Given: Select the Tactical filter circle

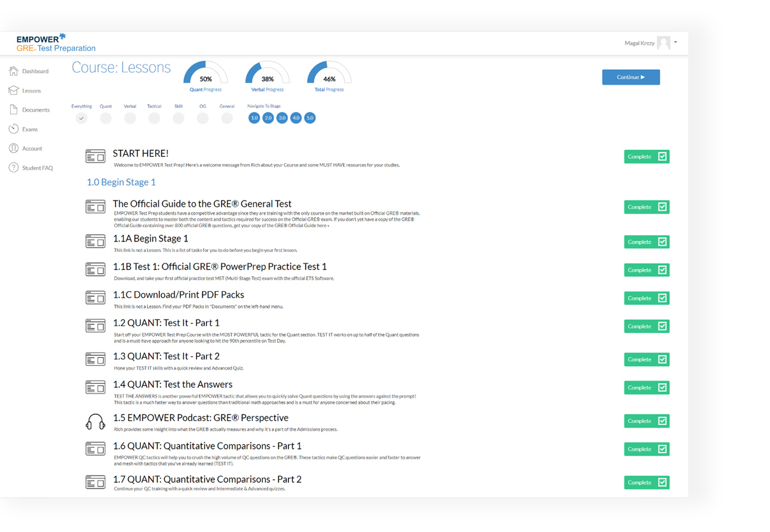Looking at the screenshot, I should coord(154,118).
